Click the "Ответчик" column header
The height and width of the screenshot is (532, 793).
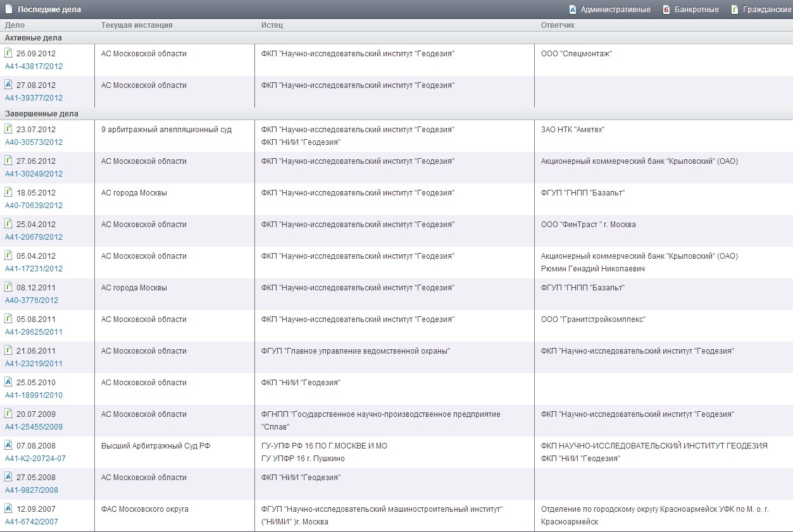(x=558, y=25)
